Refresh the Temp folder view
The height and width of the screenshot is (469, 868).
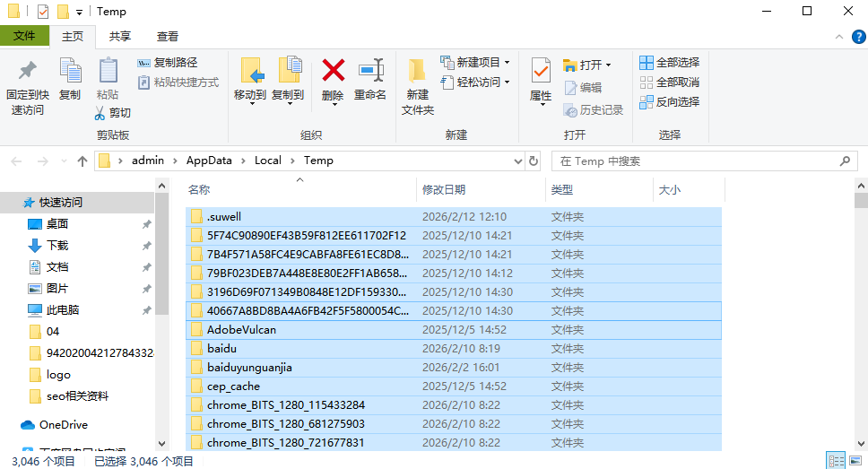pos(534,161)
